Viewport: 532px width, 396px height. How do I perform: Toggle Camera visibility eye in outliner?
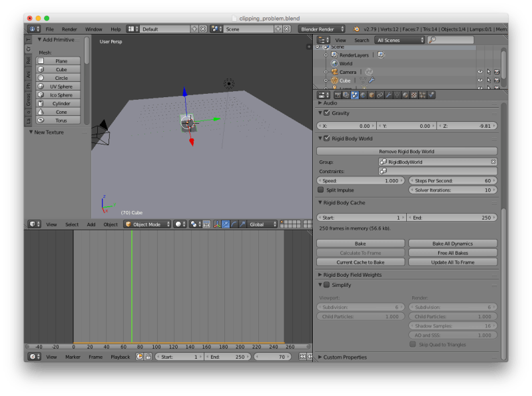(480, 72)
